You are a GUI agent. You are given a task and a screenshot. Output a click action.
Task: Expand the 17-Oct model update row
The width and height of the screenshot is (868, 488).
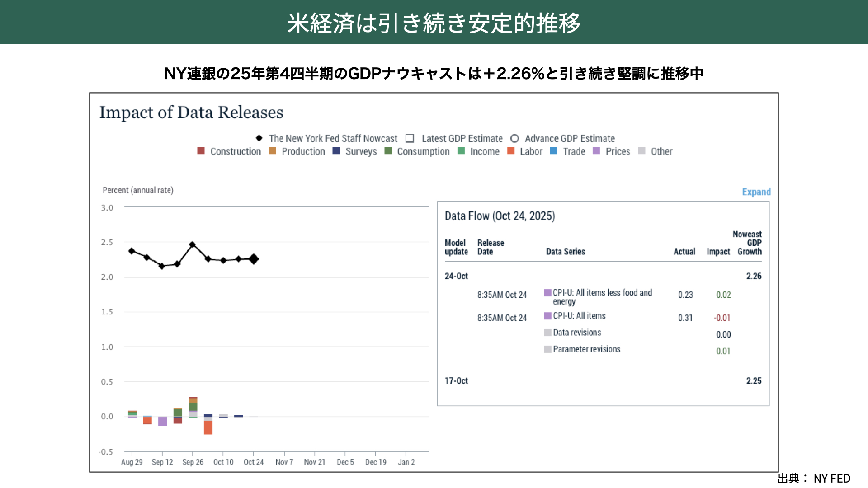point(456,381)
